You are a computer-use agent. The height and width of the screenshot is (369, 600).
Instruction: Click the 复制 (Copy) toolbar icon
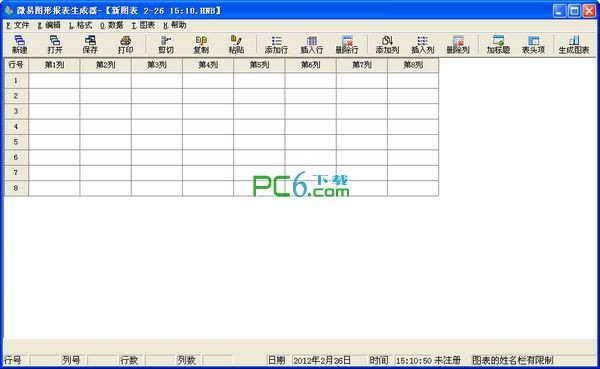coord(201,44)
